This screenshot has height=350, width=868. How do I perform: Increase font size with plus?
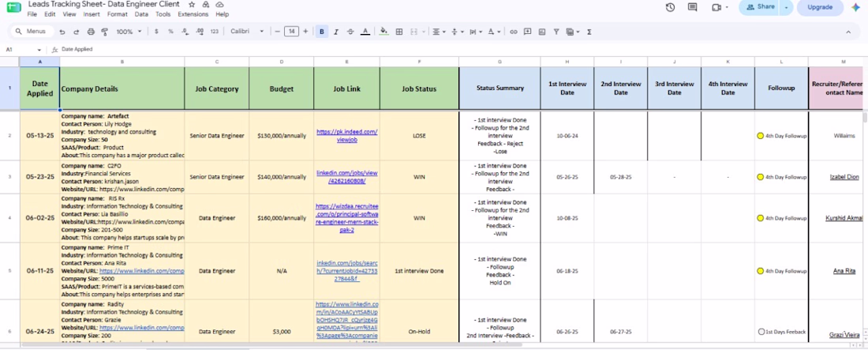pos(305,32)
